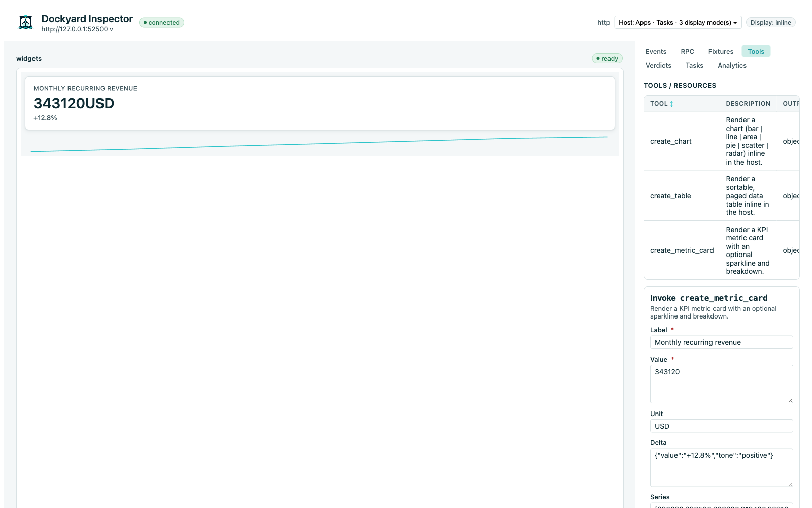Focus the Unit input field
Screen dimensions: 812x508
coord(721,426)
